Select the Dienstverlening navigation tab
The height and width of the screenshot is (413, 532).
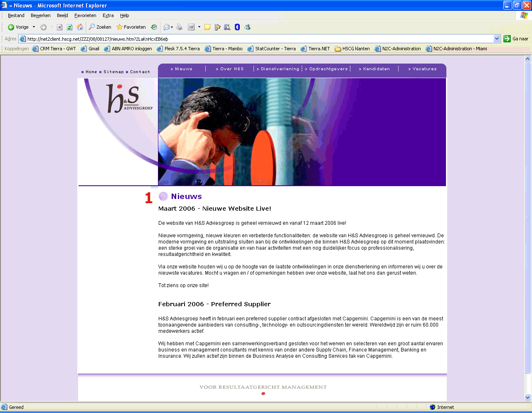tap(278, 69)
